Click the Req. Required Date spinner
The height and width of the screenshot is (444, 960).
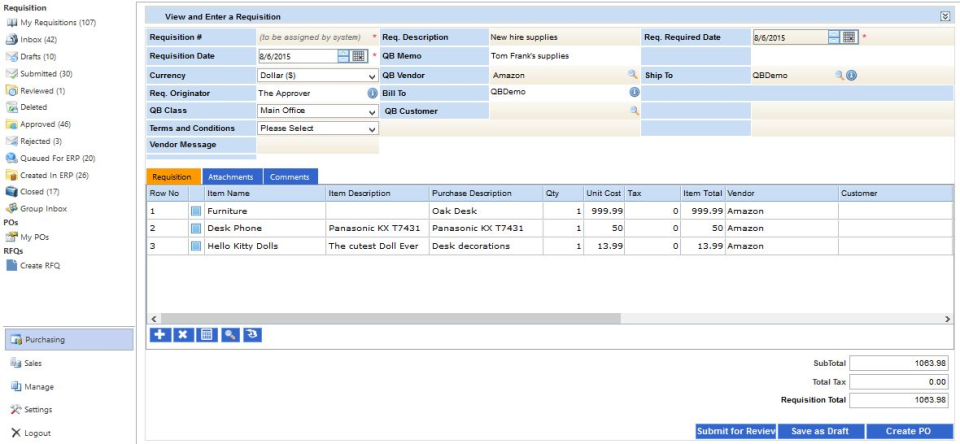834,37
